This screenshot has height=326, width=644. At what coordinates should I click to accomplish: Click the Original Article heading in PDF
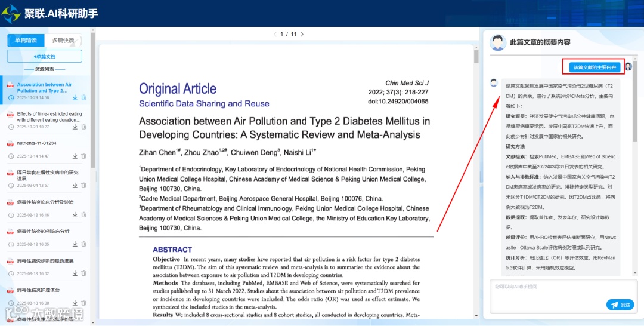click(x=178, y=88)
